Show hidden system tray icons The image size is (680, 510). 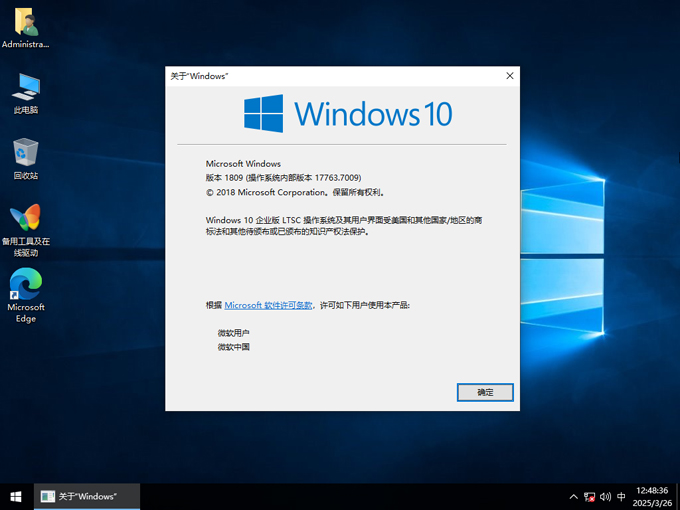pyautogui.click(x=573, y=497)
